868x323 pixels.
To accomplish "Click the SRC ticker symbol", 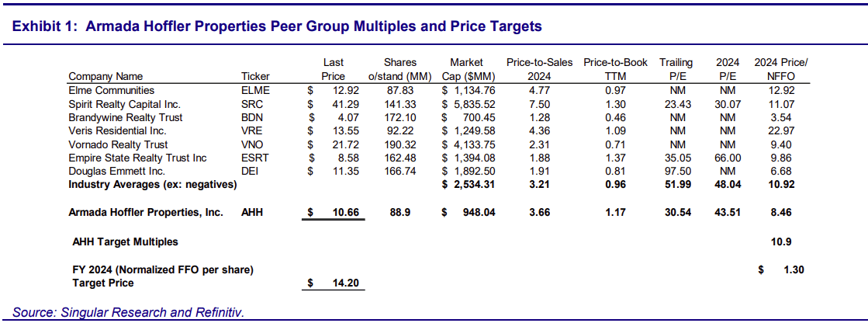I will (x=254, y=104).
